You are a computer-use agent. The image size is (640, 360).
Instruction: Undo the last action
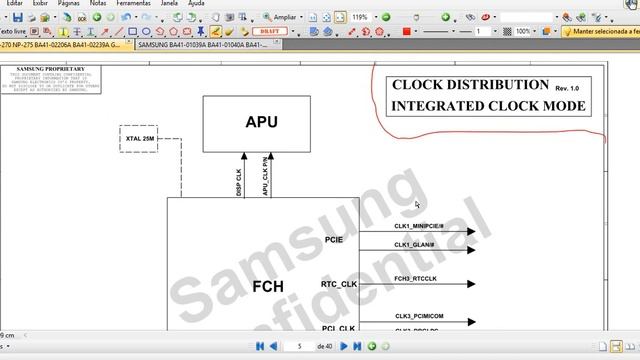point(126,17)
